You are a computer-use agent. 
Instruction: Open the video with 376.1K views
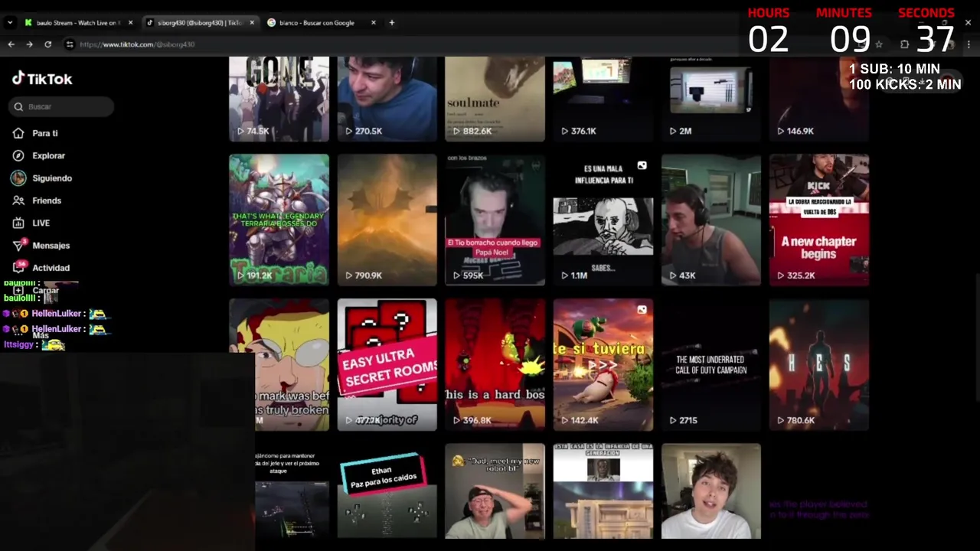603,99
